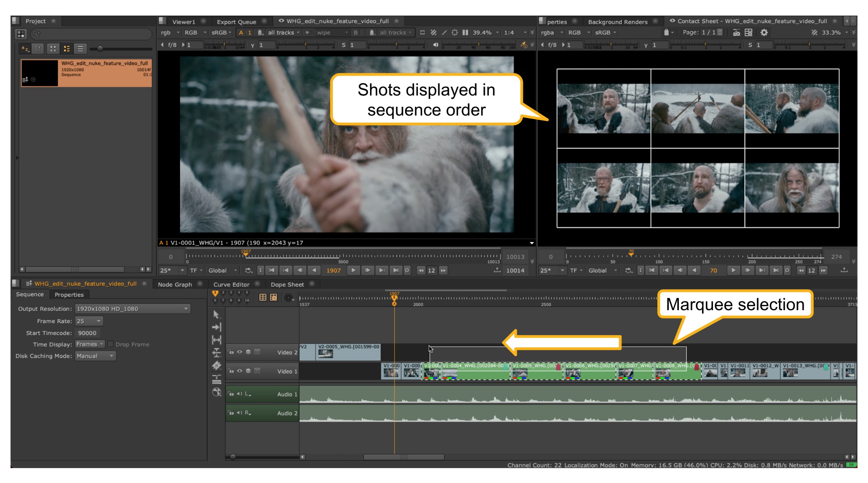Switch Project bin to list view icon
868x483 pixels.
(80, 49)
